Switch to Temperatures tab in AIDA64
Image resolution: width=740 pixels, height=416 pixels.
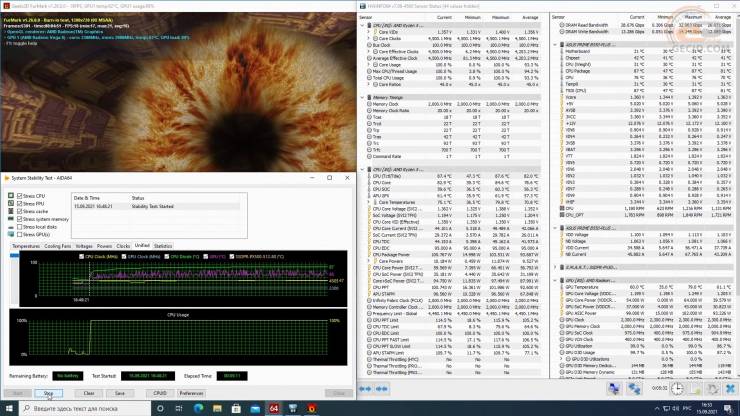coord(26,246)
